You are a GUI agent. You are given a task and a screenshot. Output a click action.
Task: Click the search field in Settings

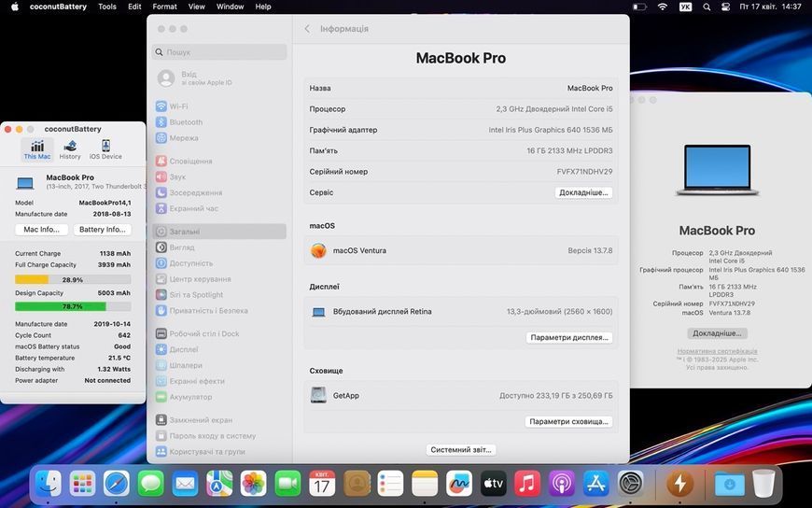click(x=219, y=52)
